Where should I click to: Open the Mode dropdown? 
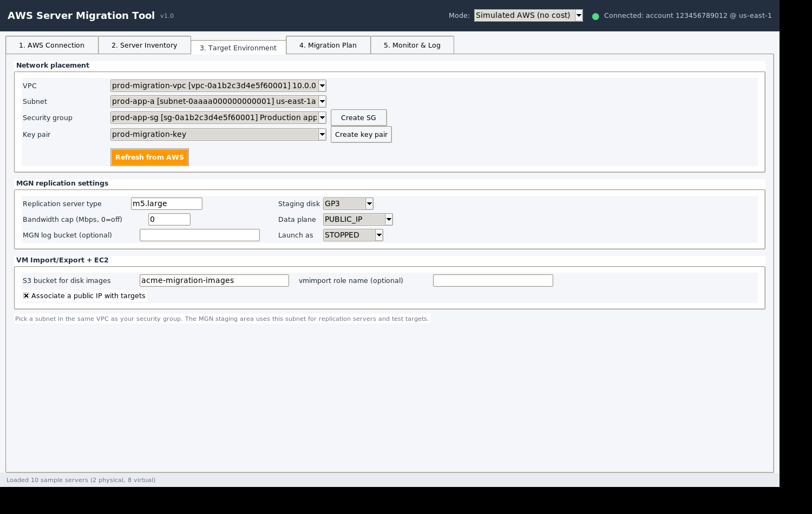(x=528, y=16)
